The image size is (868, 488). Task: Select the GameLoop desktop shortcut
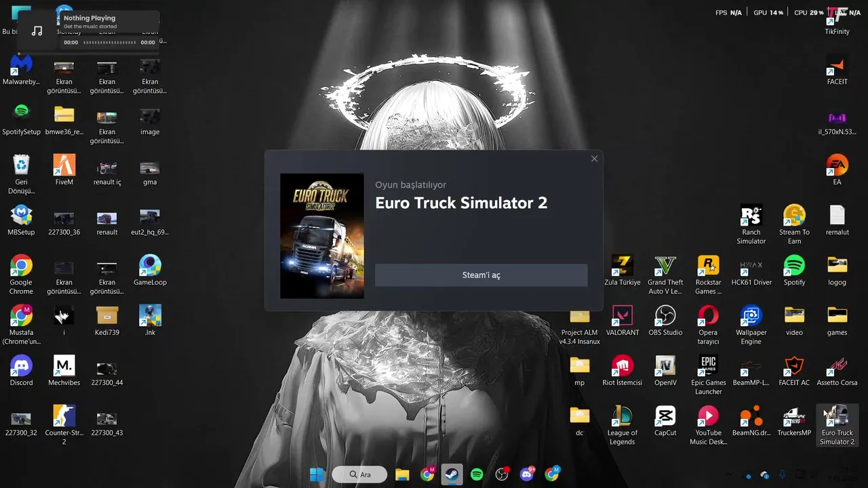pos(150,270)
